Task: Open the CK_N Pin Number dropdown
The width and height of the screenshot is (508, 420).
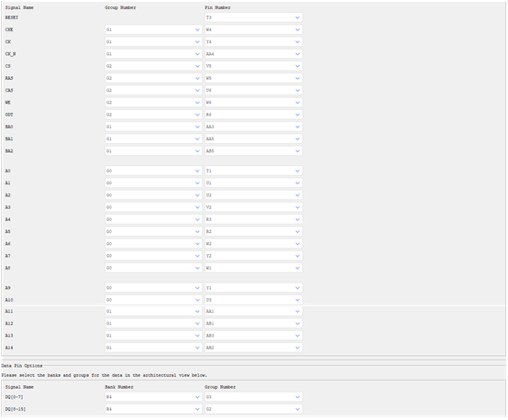Action: click(x=253, y=54)
